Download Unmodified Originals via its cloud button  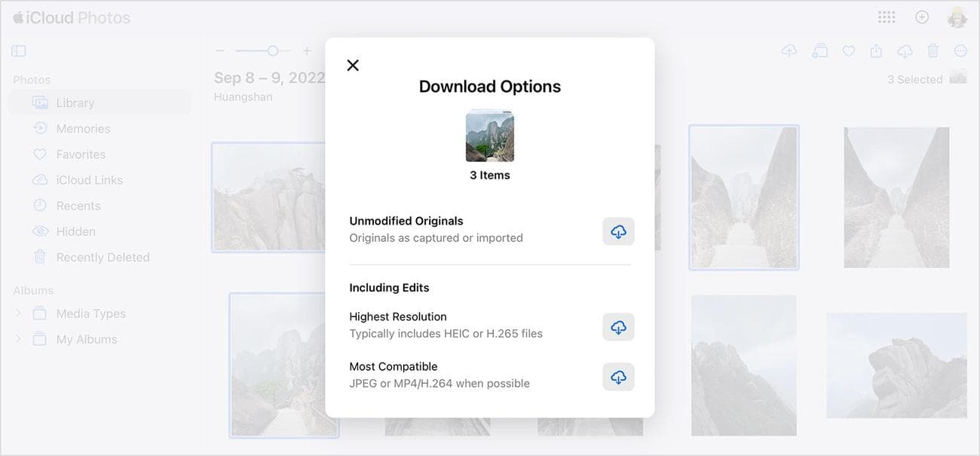pos(618,231)
